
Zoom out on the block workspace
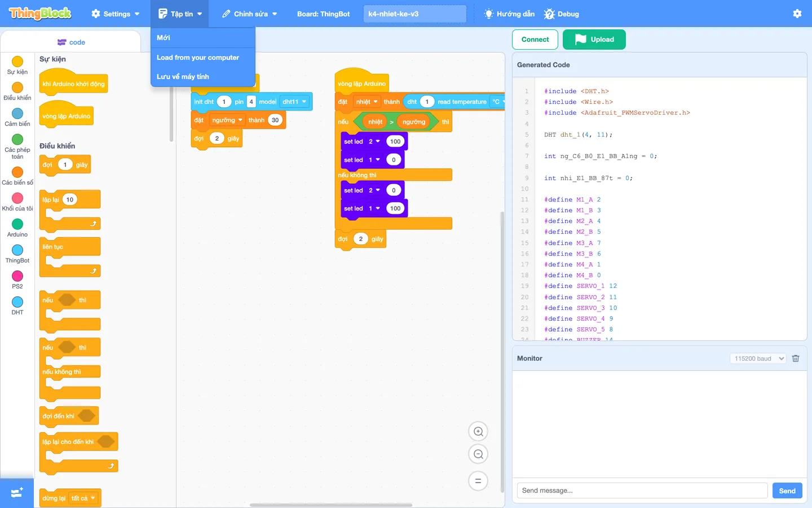click(x=478, y=454)
